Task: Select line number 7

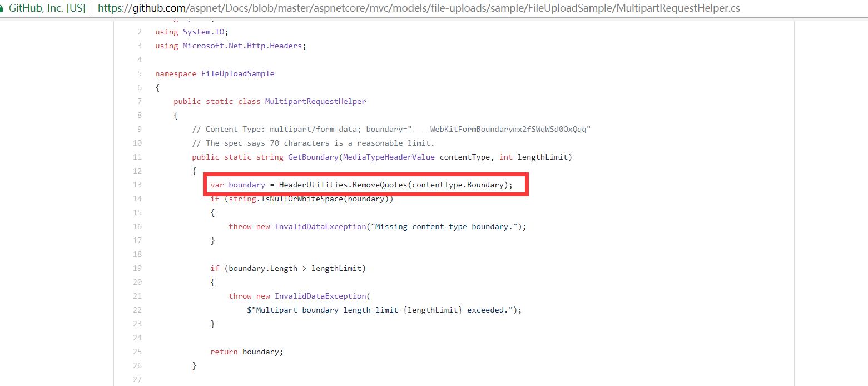Action: 139,101
